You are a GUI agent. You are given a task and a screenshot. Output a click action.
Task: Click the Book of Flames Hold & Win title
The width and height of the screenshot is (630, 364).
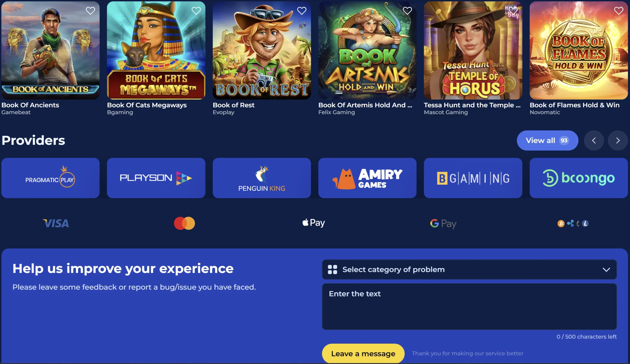[x=574, y=105]
